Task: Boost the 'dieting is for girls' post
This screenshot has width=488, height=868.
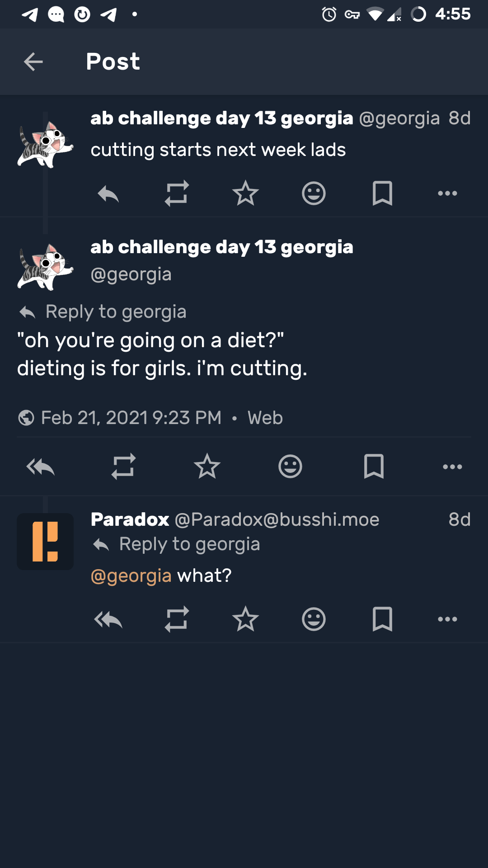Action: (x=123, y=467)
